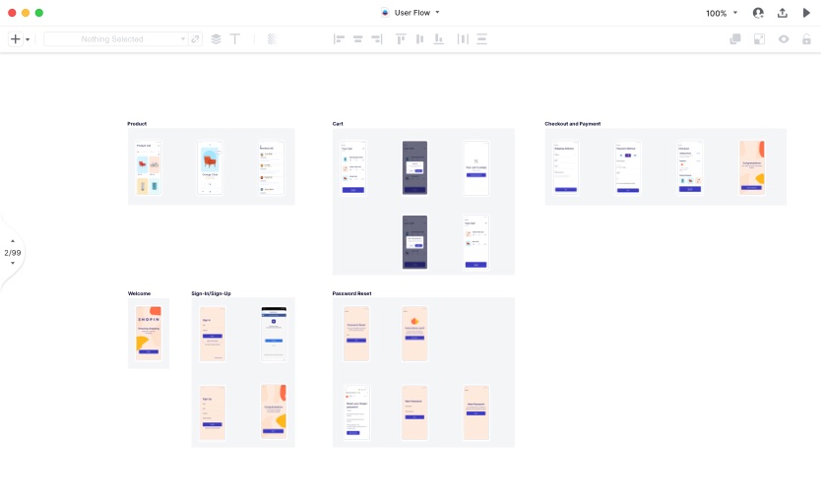The width and height of the screenshot is (821, 504).
Task: Click the align top edges icon
Action: (401, 39)
